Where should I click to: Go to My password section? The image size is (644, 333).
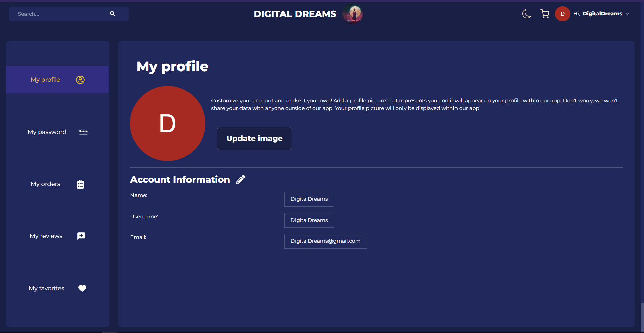[47, 132]
